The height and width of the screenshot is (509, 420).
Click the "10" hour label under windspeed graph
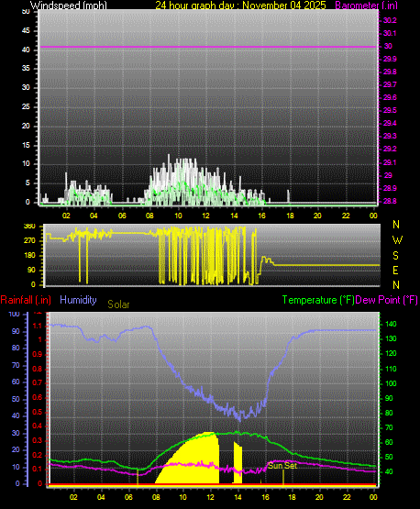178,216
